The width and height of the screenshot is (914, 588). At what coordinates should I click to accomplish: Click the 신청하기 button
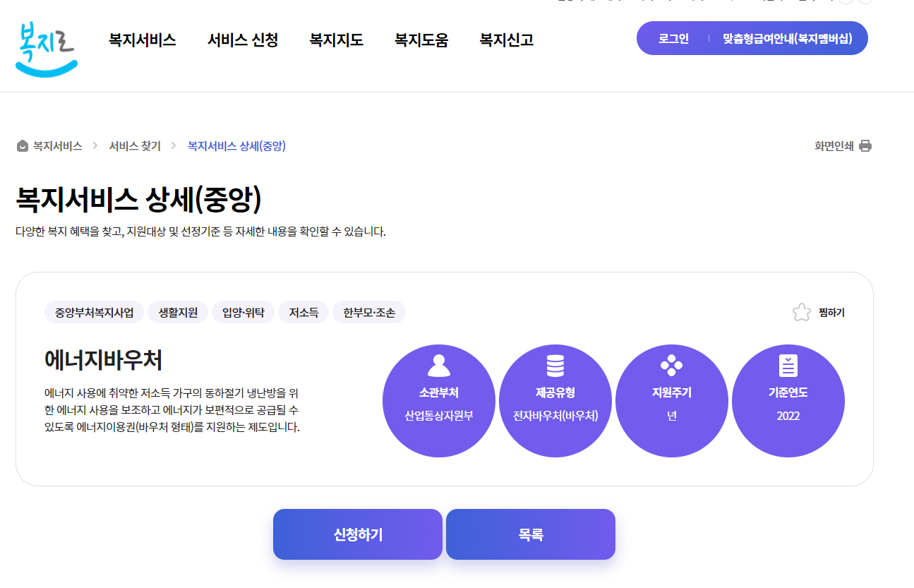tap(358, 534)
